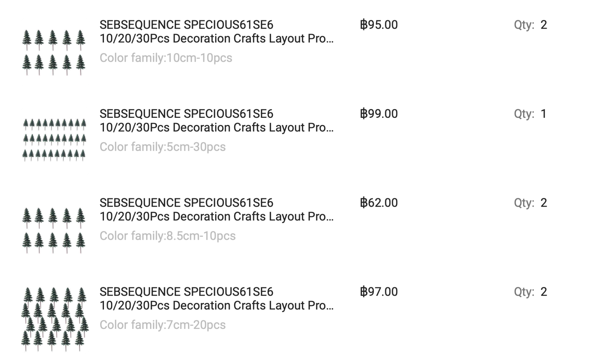Open the product title priced ฿97.00
This screenshot has height=364, width=613.
[x=216, y=299]
